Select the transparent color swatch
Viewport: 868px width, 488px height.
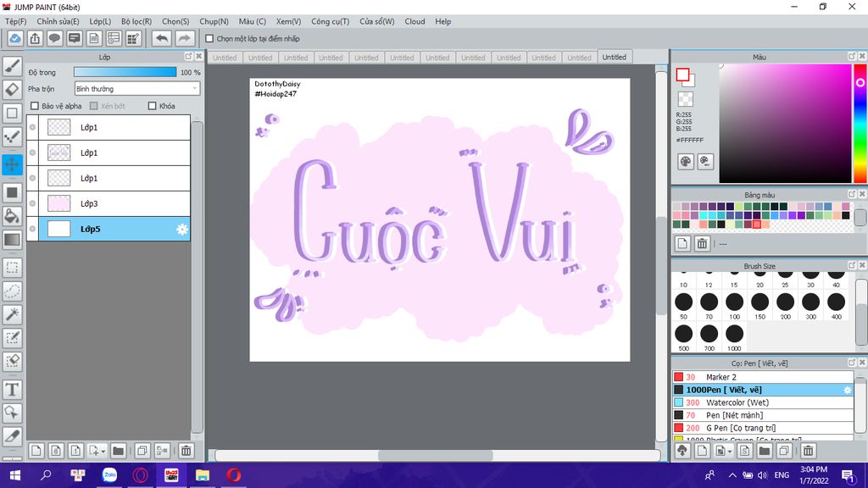(x=685, y=99)
